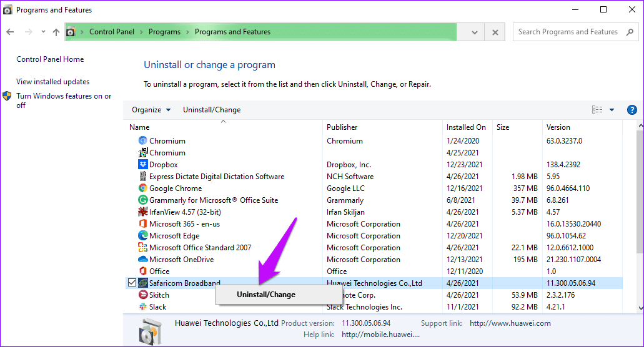Expand the chevron before Control Panel breadcrumb
This screenshot has width=644, height=347.
pyautogui.click(x=82, y=32)
